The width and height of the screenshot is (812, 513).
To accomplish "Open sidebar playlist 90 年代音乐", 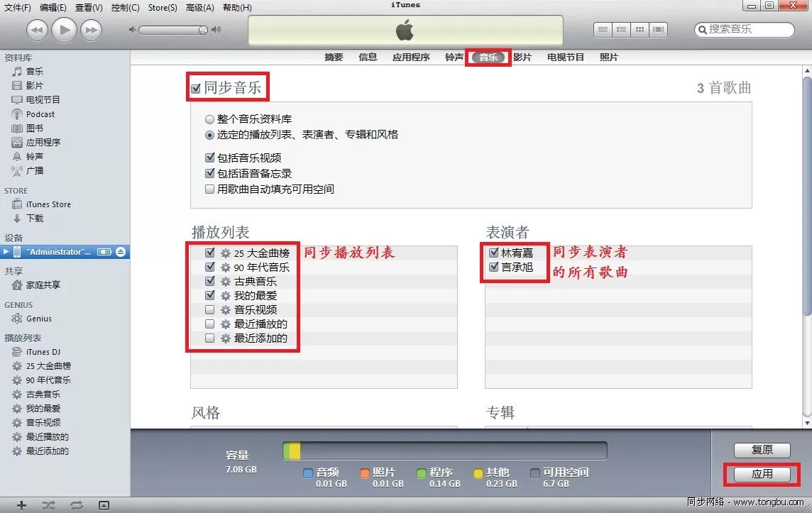I will 48,380.
